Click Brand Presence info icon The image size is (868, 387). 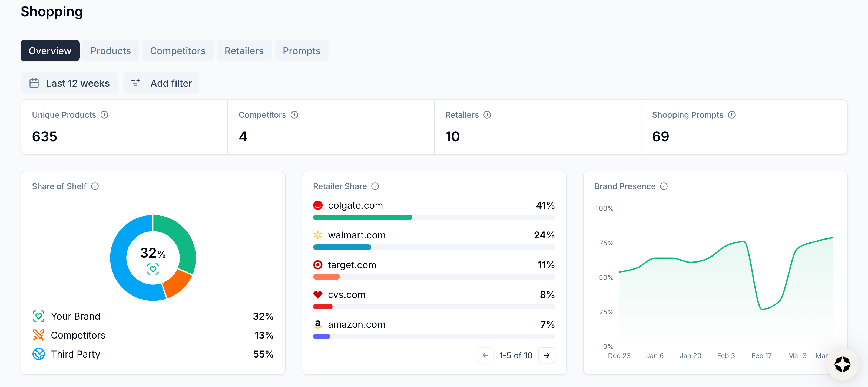coord(664,186)
